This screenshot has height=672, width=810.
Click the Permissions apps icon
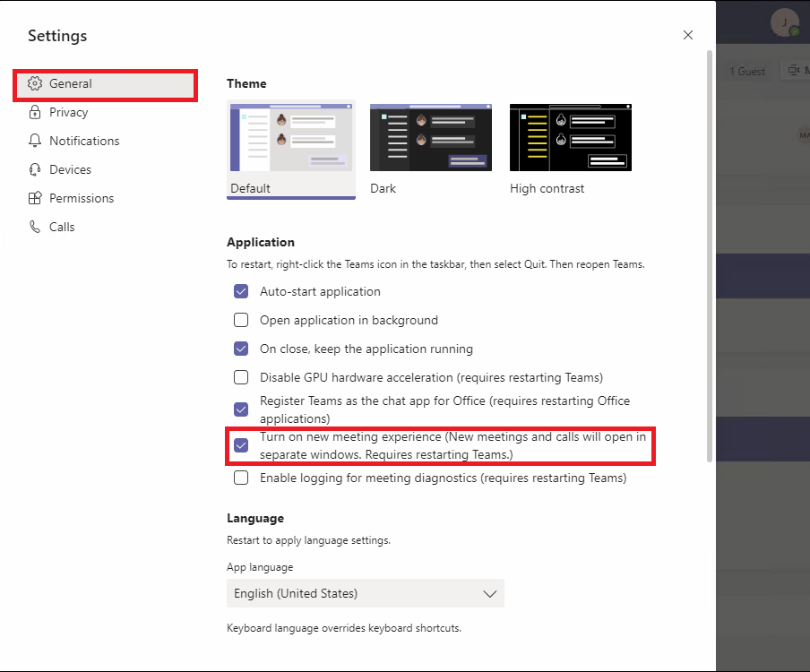click(x=35, y=198)
